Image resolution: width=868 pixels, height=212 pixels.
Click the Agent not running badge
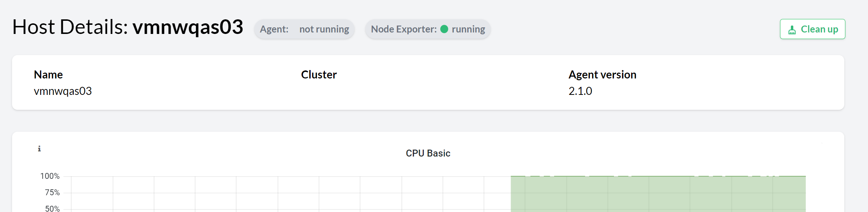304,29
